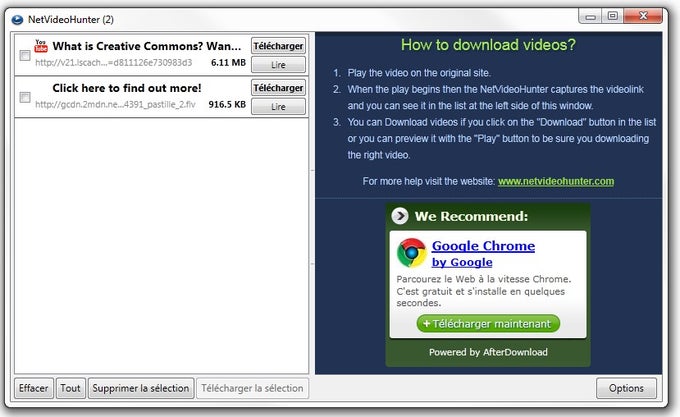
Task: Click the 916.5 KB size value
Action: 227,104
